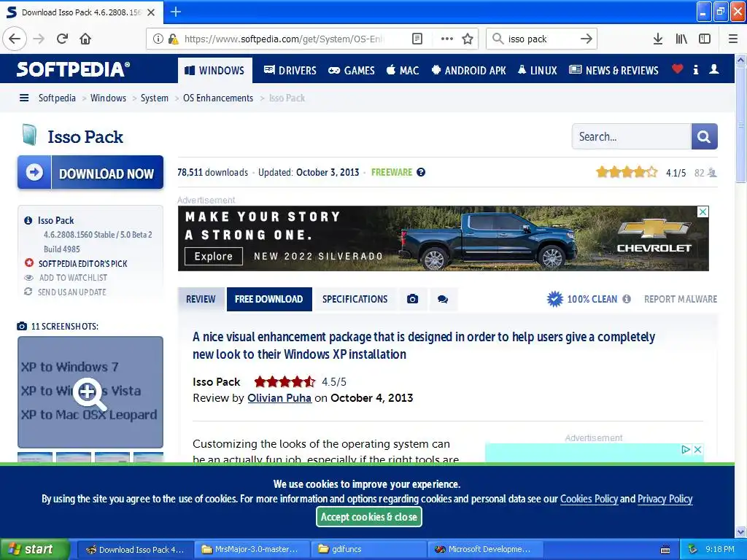Click the browser 'isso pack' search field
This screenshot has height=560, width=747.
pyautogui.click(x=541, y=39)
